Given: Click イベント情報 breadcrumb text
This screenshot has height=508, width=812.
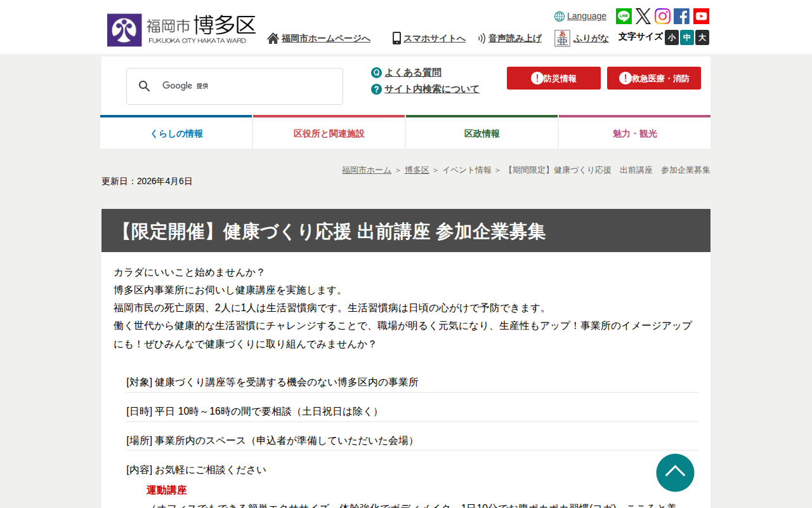Looking at the screenshot, I should point(467,170).
